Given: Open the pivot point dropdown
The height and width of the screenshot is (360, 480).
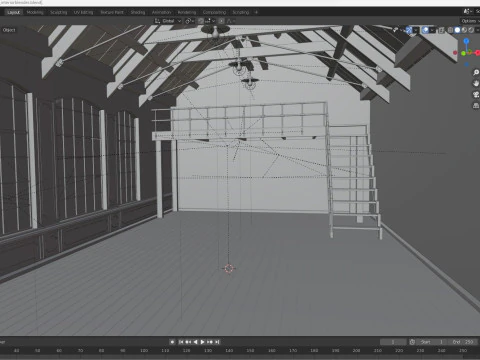Looking at the screenshot, I should pos(190,21).
